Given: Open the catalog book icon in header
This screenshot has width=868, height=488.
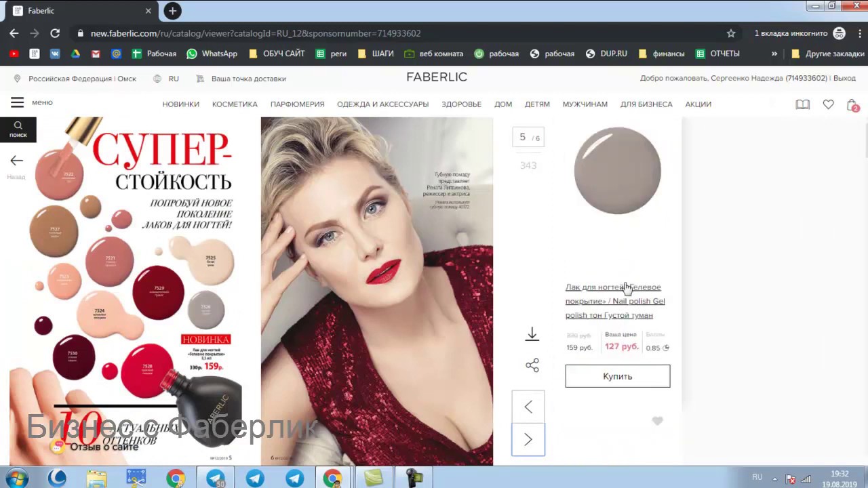Looking at the screenshot, I should coord(802,104).
